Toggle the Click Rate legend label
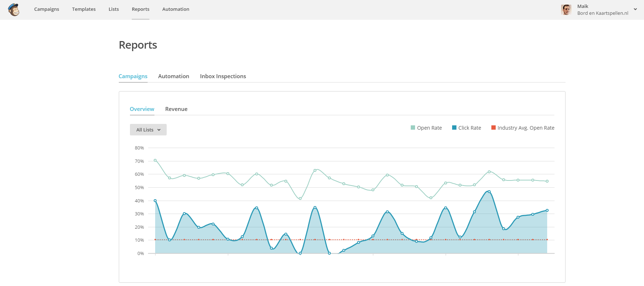644x286 pixels. coord(470,128)
